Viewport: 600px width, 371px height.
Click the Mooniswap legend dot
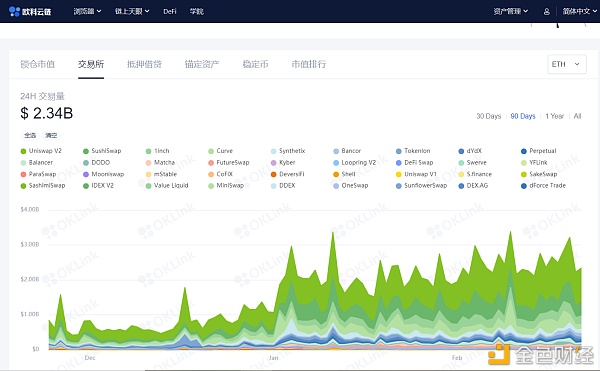pyautogui.click(x=86, y=174)
